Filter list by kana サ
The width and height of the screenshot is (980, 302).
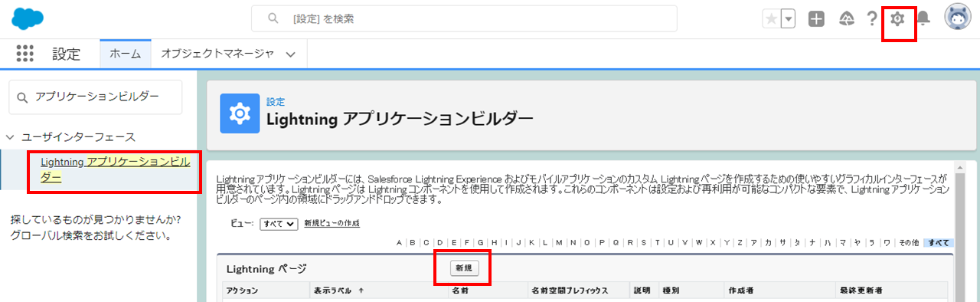tap(782, 243)
